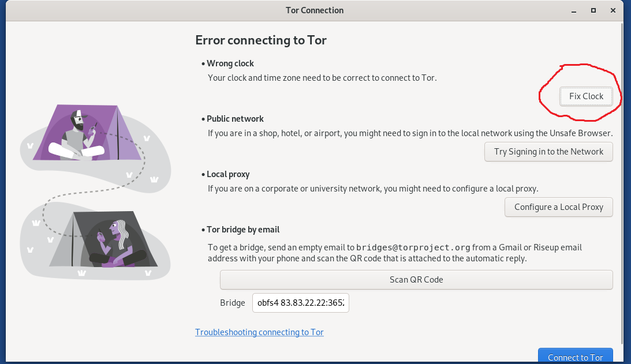Open Configure a Local Proxy
631x364 pixels.
tap(558, 207)
